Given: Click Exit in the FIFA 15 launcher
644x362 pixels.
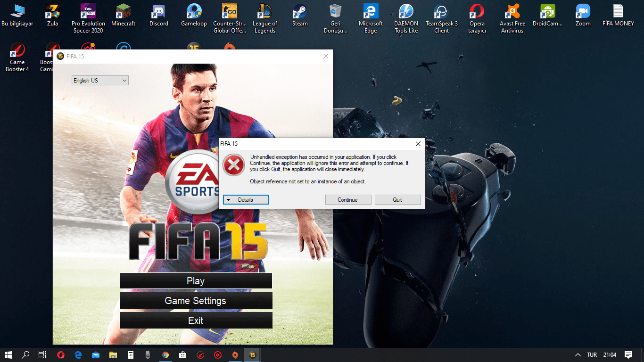Looking at the screenshot, I should (196, 321).
